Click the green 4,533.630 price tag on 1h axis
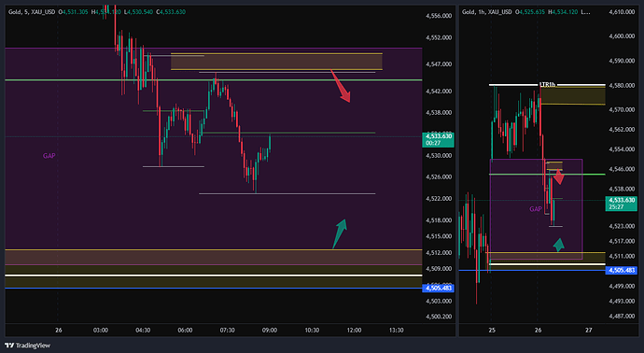Image resolution: width=644 pixels, height=353 pixels. click(621, 203)
